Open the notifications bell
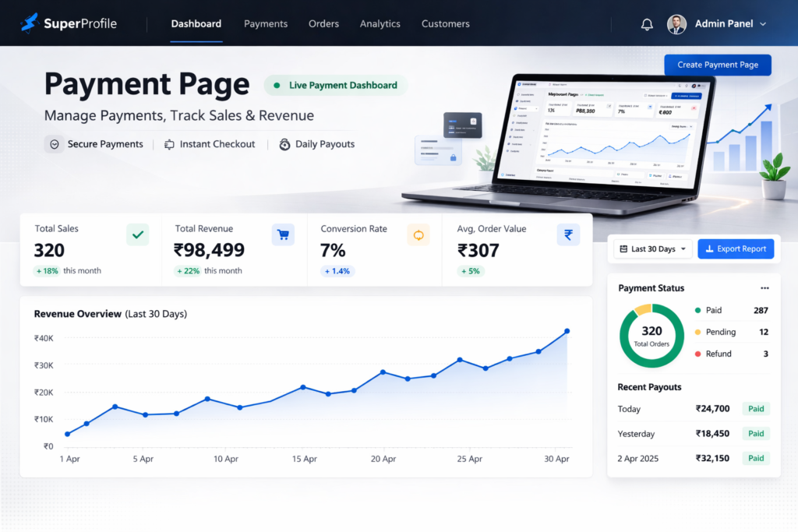Viewport: 798px width, 532px height. [x=647, y=24]
